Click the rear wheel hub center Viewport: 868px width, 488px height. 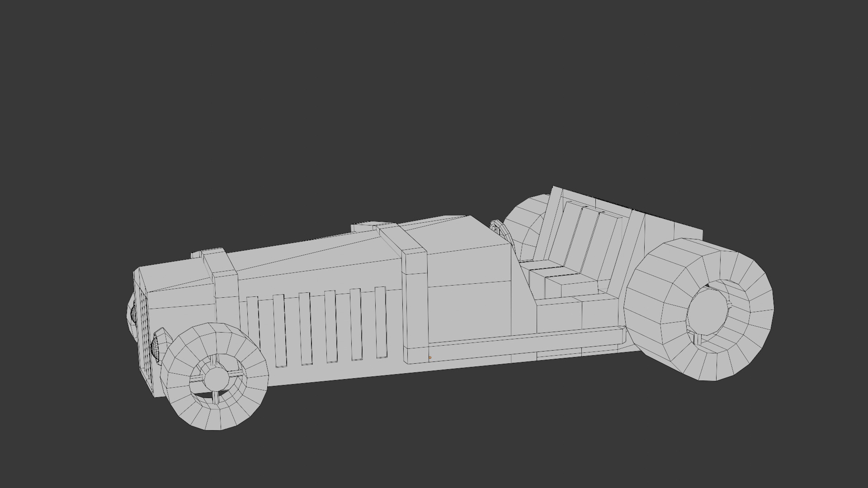tap(708, 313)
